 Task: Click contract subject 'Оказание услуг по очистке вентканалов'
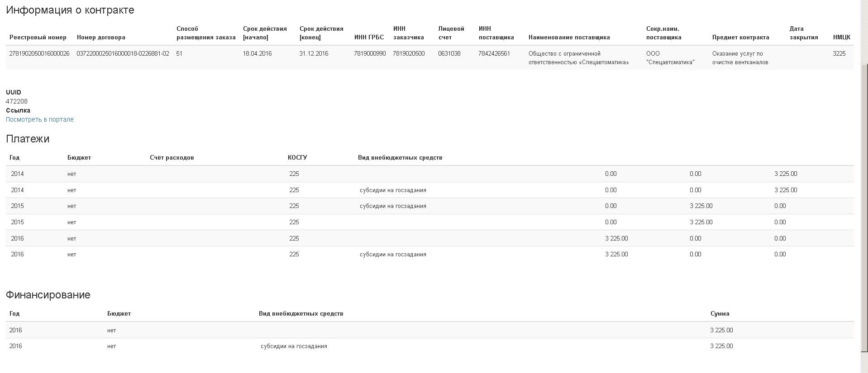coord(740,58)
